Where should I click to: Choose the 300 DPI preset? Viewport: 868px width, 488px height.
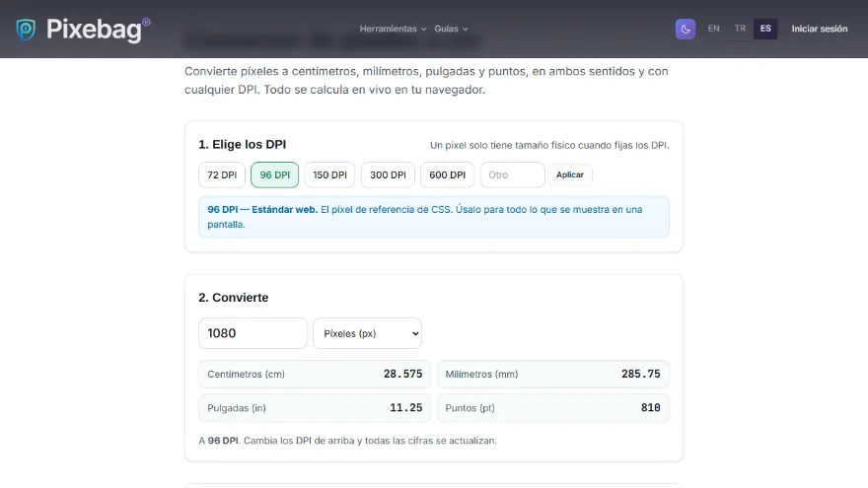388,174
